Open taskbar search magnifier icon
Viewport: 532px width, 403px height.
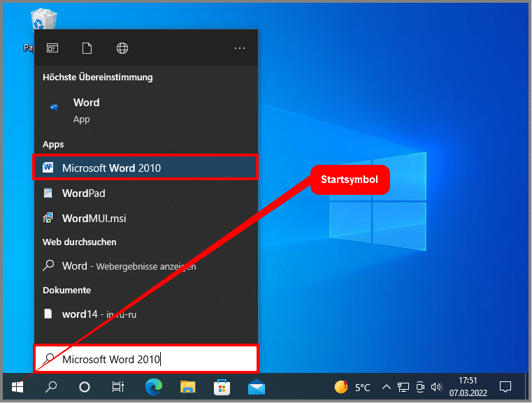pos(51,386)
